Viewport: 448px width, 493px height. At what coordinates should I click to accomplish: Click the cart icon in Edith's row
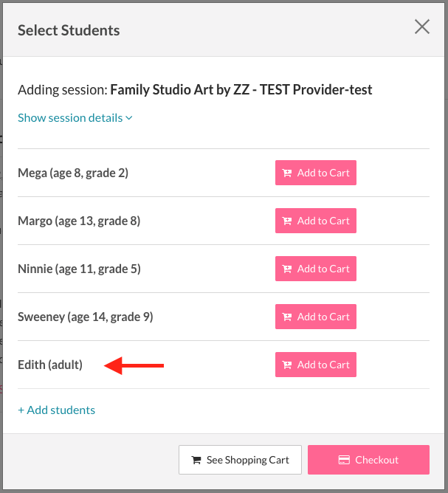(288, 365)
